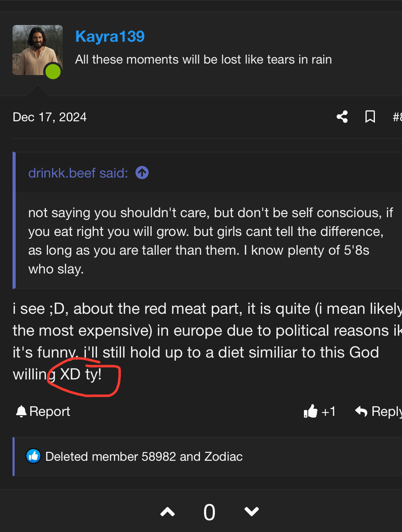Share this post using the share icon
The width and height of the screenshot is (402, 532).
pos(342,117)
